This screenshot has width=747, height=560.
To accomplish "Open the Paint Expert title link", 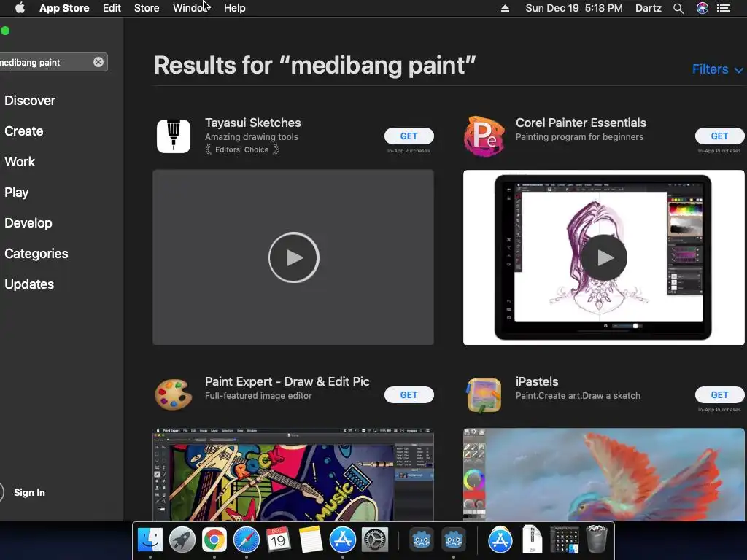I will pyautogui.click(x=287, y=381).
